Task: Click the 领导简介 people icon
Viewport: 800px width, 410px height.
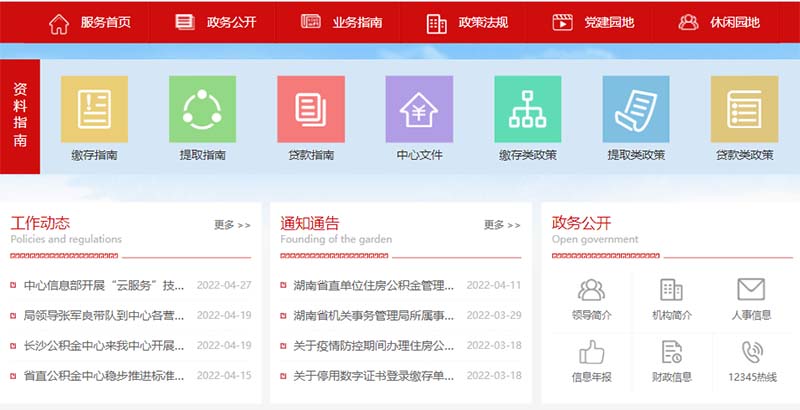Action: pyautogui.click(x=591, y=290)
